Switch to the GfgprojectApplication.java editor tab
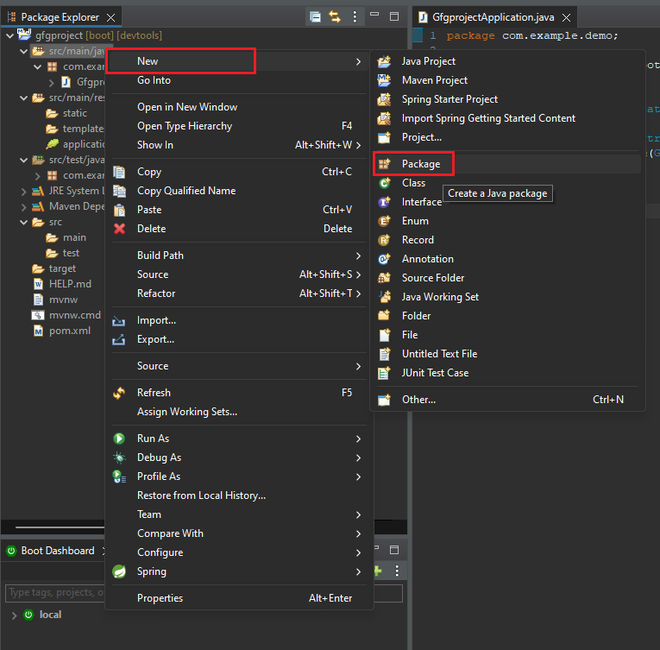This screenshot has height=650, width=660. [x=493, y=17]
